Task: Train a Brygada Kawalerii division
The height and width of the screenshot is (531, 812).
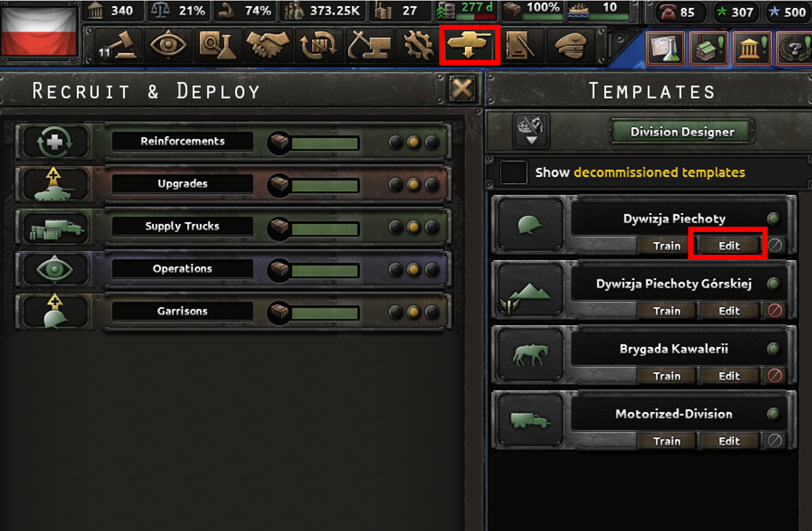Action: [x=667, y=376]
